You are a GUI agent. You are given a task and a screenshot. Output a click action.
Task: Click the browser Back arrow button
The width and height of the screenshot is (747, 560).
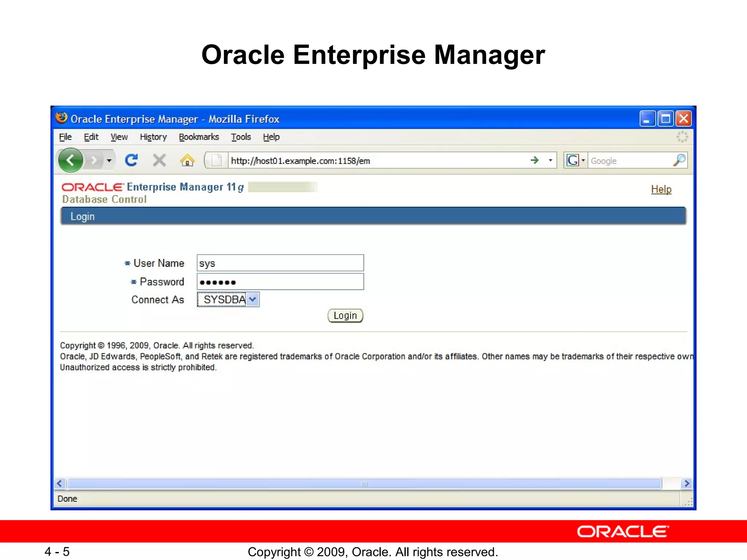point(71,160)
